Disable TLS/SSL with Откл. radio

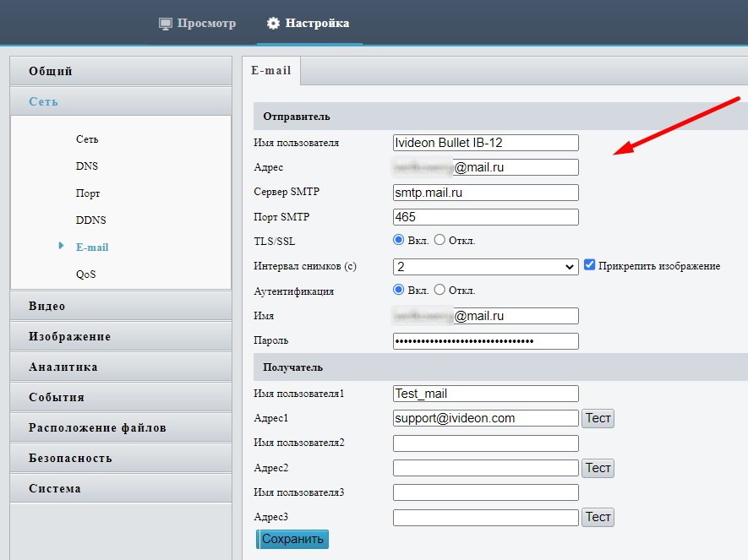click(x=440, y=240)
